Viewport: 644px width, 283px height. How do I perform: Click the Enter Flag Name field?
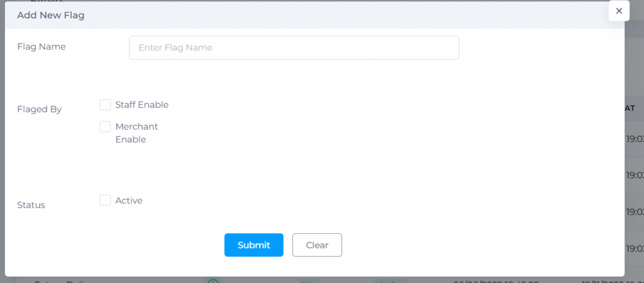294,48
